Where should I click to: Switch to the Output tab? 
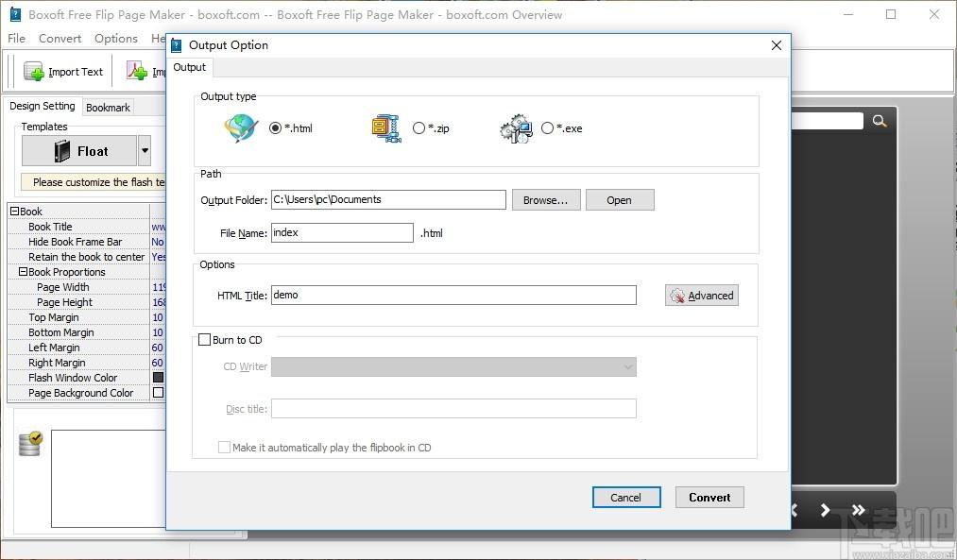coord(189,67)
